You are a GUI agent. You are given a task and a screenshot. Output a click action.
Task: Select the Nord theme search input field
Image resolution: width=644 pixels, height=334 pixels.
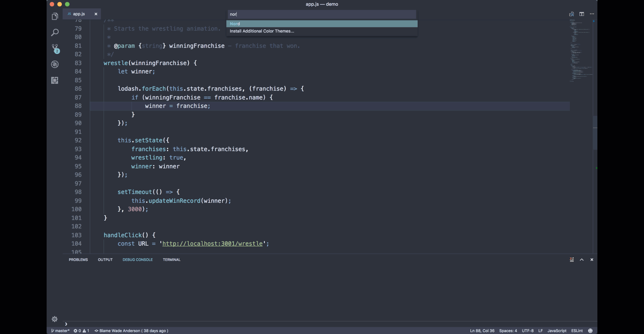321,14
